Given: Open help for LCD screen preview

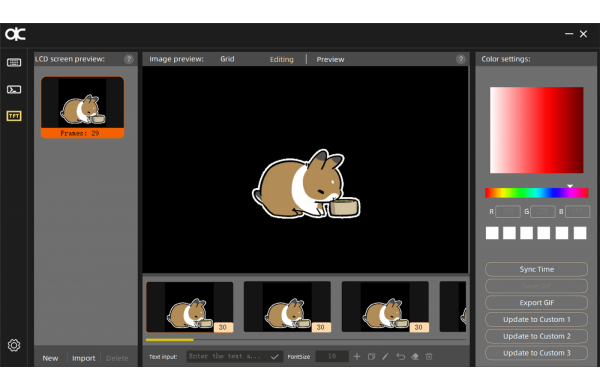Looking at the screenshot, I should (x=129, y=59).
